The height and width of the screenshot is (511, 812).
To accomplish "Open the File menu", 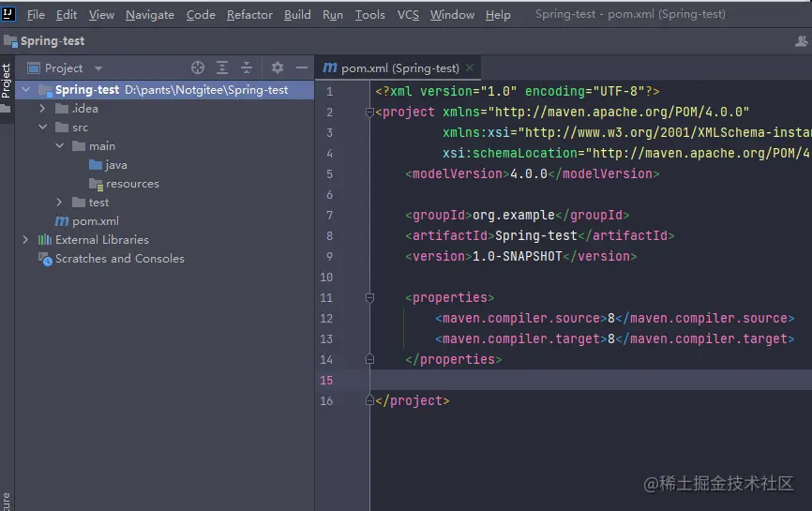I will click(36, 15).
